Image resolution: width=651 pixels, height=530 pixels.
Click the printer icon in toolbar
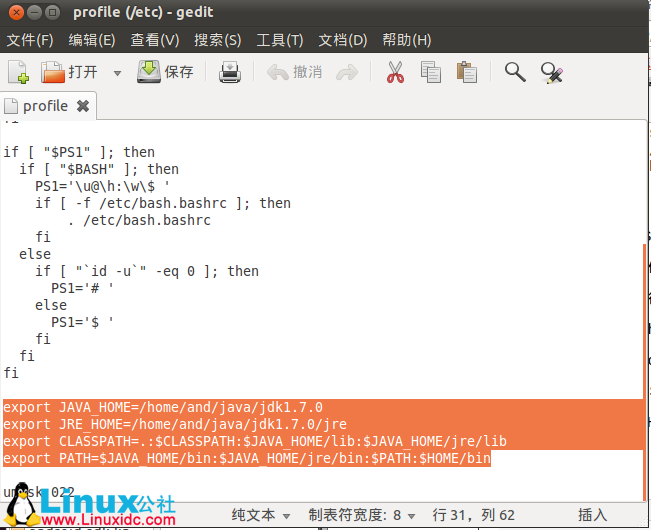[230, 72]
